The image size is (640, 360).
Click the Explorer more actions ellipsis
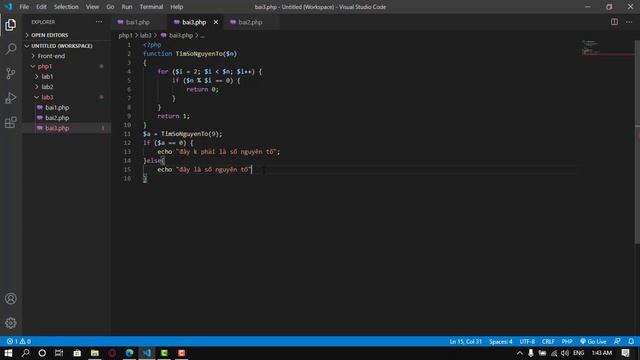[x=99, y=22]
